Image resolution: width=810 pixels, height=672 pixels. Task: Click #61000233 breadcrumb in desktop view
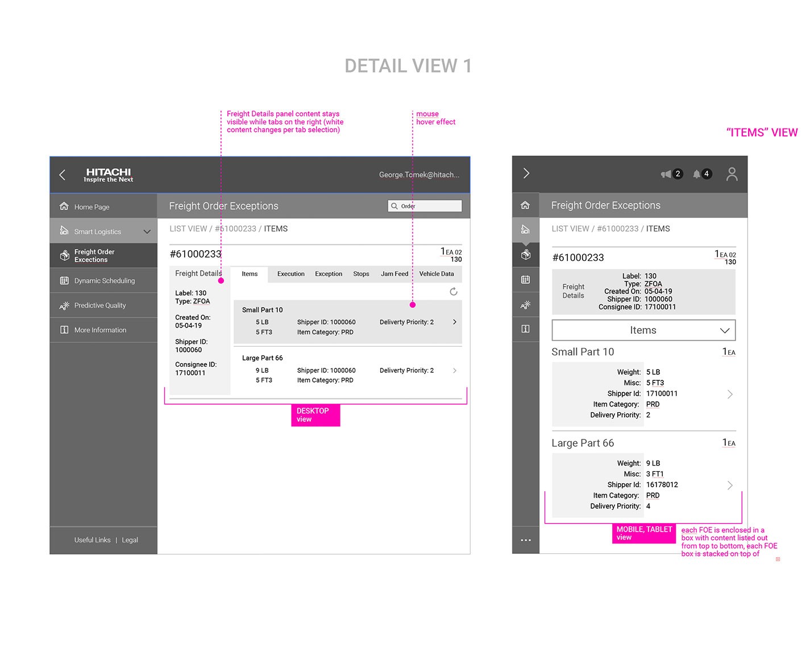coord(235,229)
